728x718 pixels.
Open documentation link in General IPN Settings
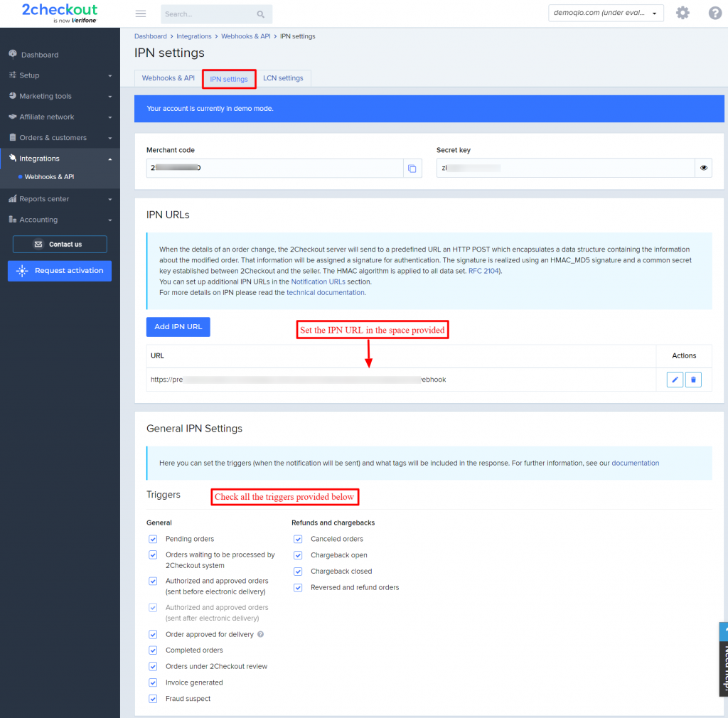pos(635,464)
